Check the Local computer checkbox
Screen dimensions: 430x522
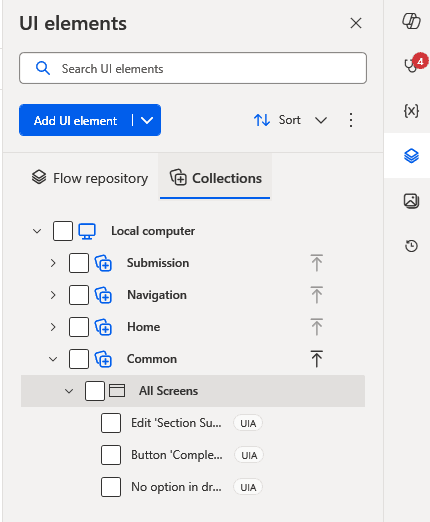tap(63, 231)
